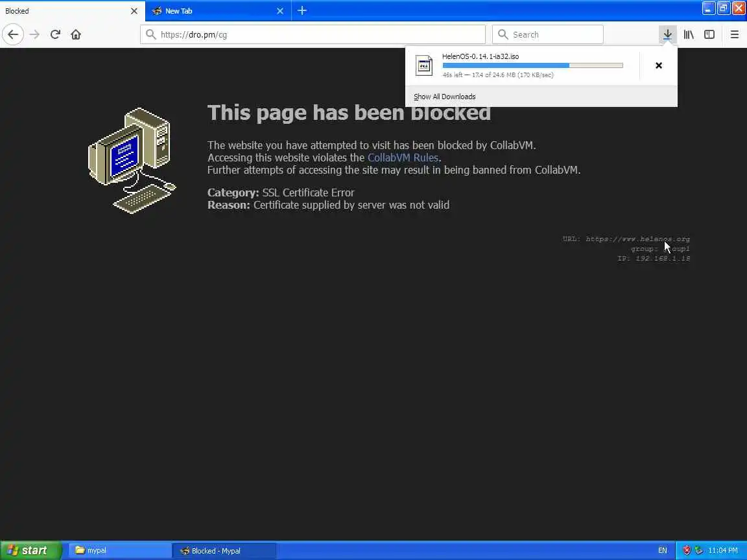Viewport: 747px width, 560px height.
Task: Open the browser home page
Action: point(76,34)
